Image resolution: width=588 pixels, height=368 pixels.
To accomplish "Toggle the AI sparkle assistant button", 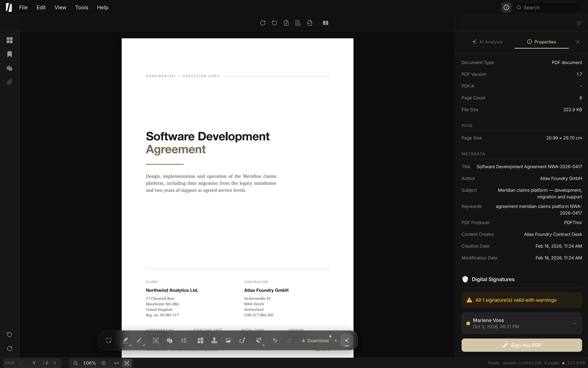I will coord(347,340).
